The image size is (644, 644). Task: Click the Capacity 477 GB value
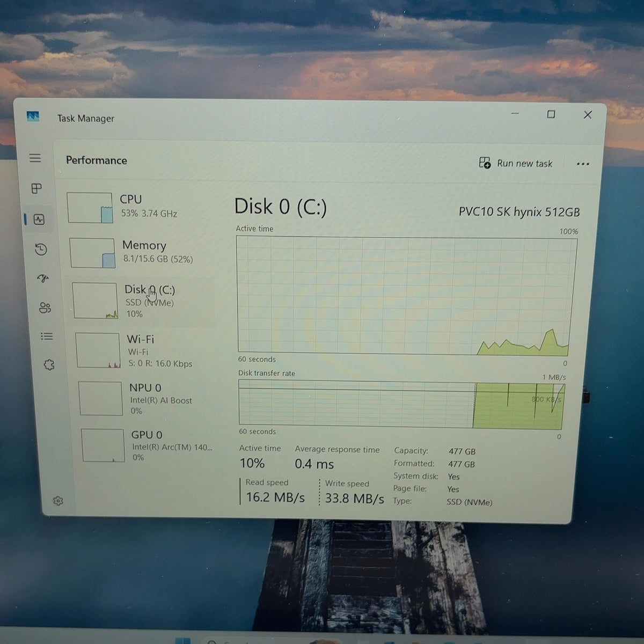[x=462, y=451]
